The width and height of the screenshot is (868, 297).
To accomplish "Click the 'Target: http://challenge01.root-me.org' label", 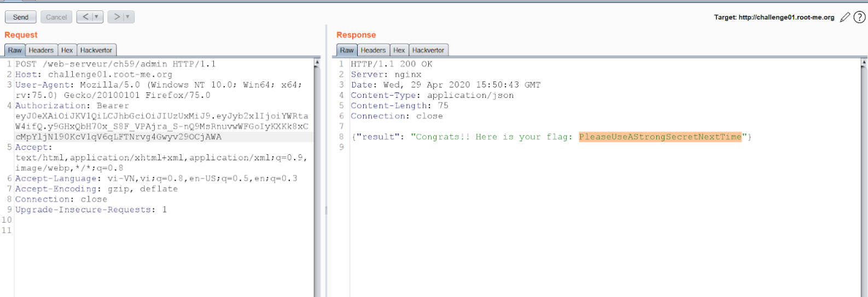I will (x=774, y=18).
